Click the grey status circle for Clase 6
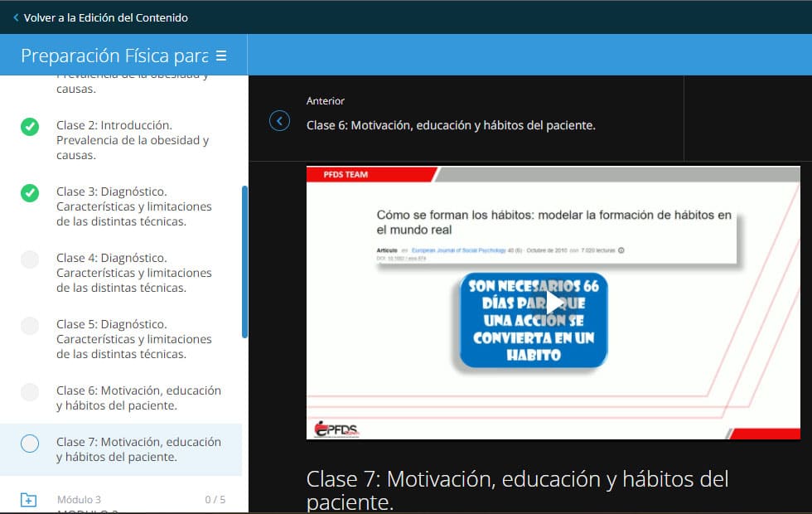 pyautogui.click(x=30, y=392)
